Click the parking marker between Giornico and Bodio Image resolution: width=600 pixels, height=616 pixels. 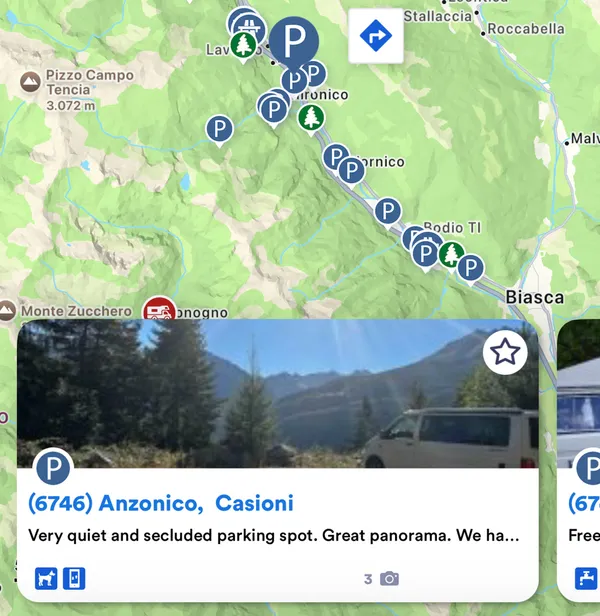pos(388,213)
